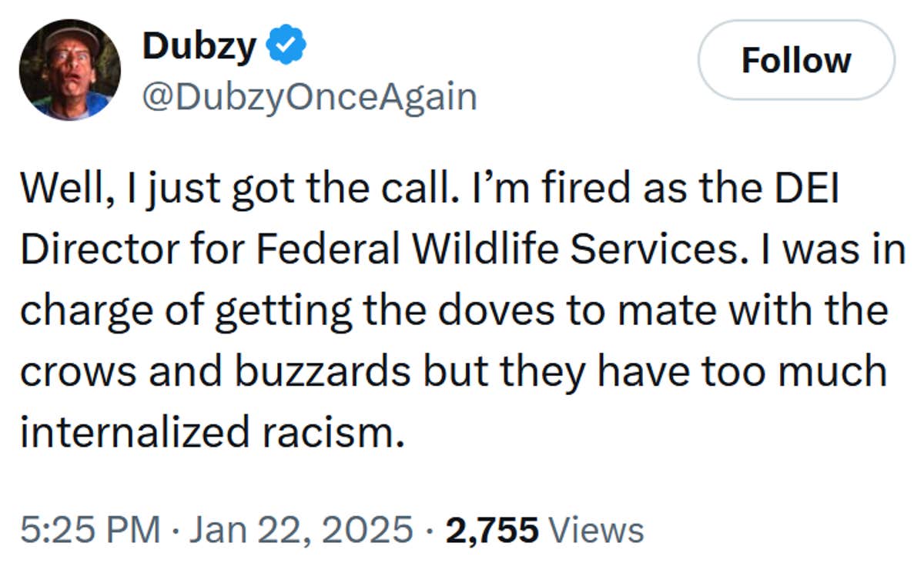Click the word doves in the tweet text
Screen dimensions: 924x563
(500, 310)
